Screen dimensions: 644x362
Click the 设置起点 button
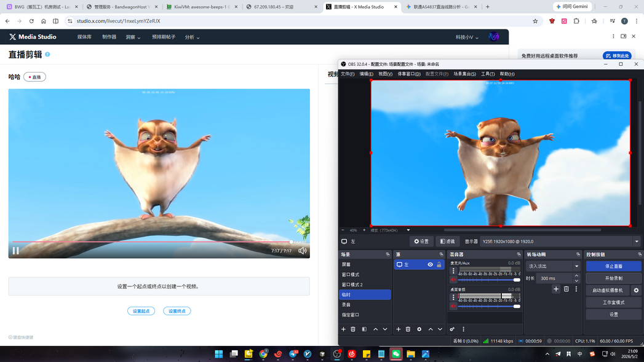[141, 311]
